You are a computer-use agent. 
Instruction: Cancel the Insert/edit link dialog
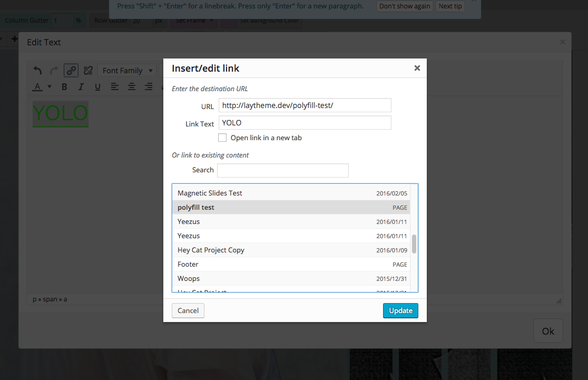(x=188, y=310)
